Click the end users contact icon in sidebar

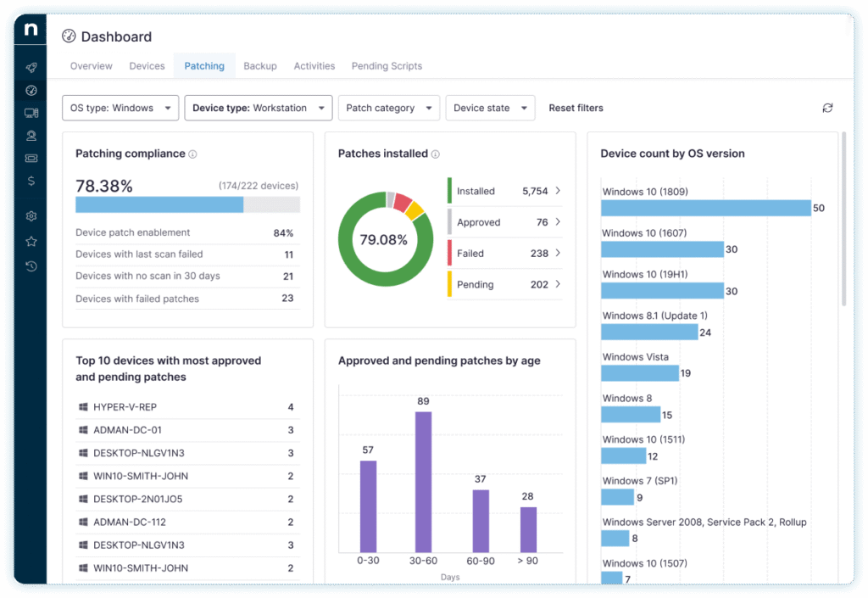pyautogui.click(x=31, y=135)
